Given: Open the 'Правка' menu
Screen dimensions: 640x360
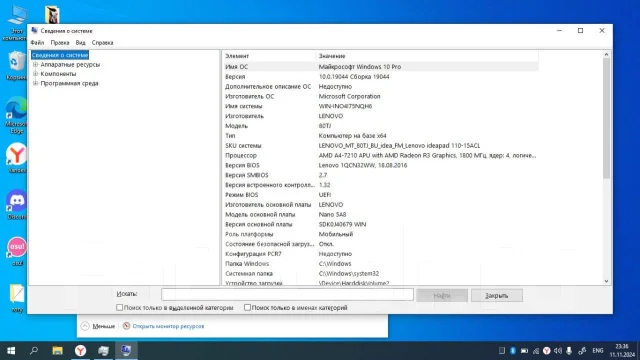Looking at the screenshot, I should pyautogui.click(x=60, y=42).
